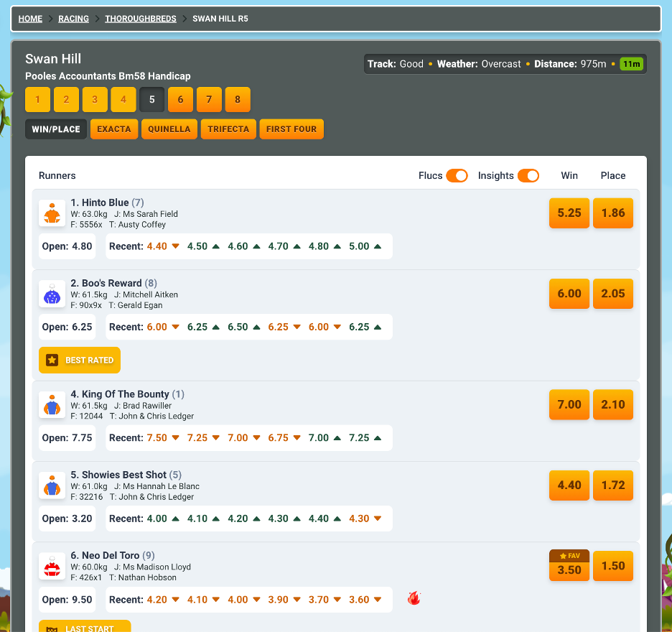Toggle the Insights switch off
The image size is (672, 632).
(x=528, y=176)
